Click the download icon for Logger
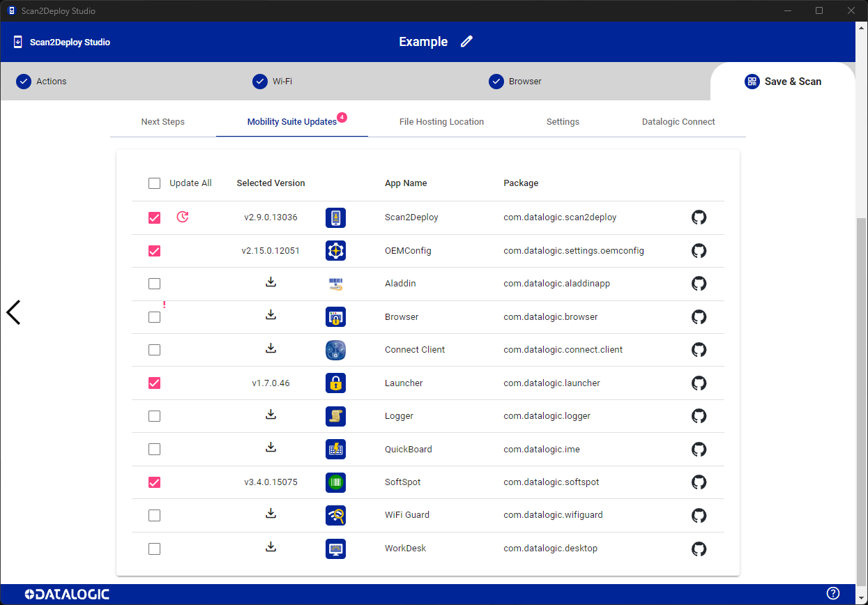Screen dimensions: 868x605 [271, 414]
